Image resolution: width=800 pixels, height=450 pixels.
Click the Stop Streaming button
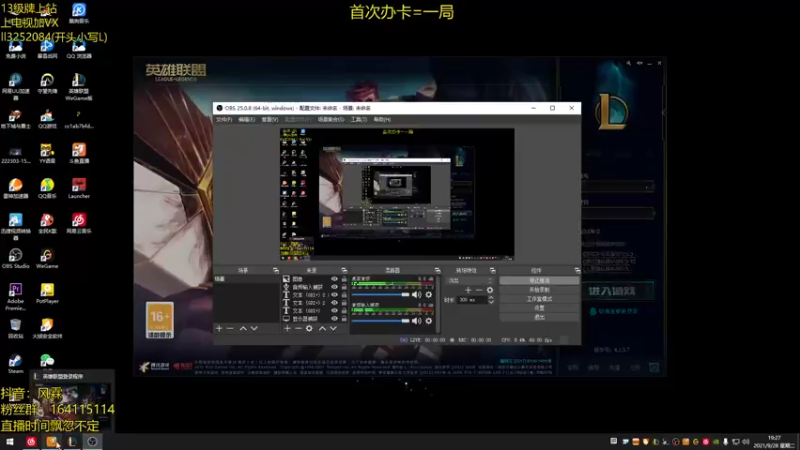pos(539,281)
